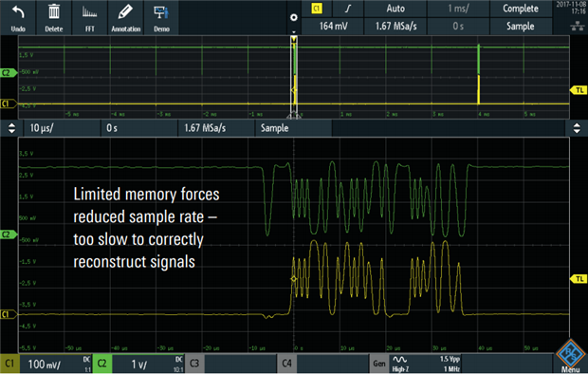Click zoom bar 1.67 MSa/s readout
The image size is (588, 374).
[216, 128]
